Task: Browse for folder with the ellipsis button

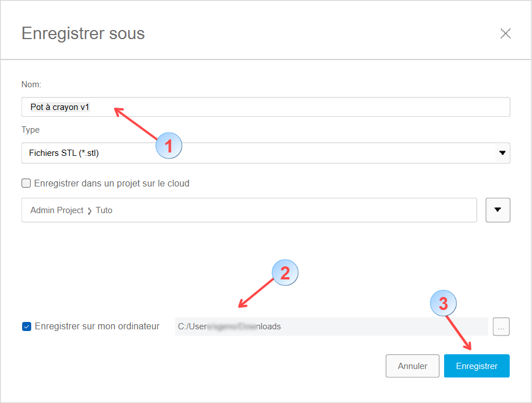Action: point(501,326)
